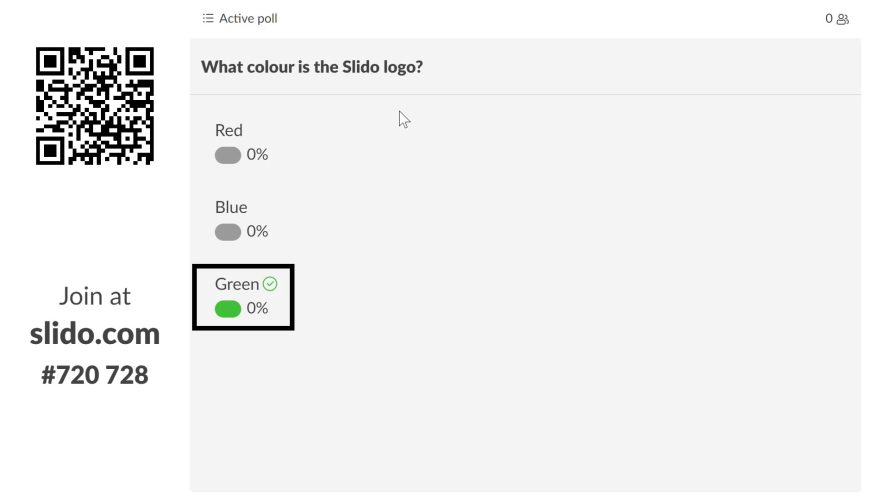Click the green pill under Green
Screen dimensions: 889x500
(228, 309)
